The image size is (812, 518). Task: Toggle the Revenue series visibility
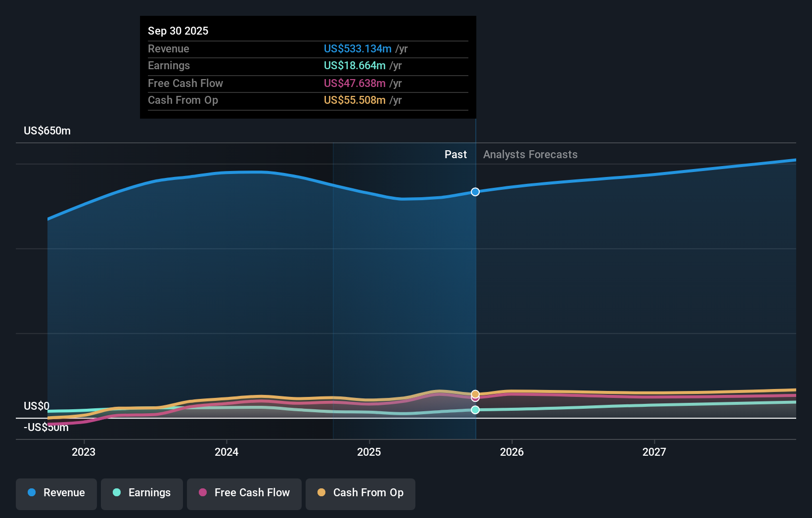[x=56, y=493]
